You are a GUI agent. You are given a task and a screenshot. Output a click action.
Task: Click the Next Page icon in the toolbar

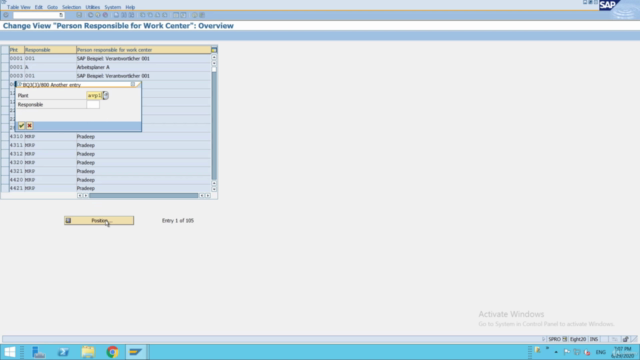coord(157,15)
